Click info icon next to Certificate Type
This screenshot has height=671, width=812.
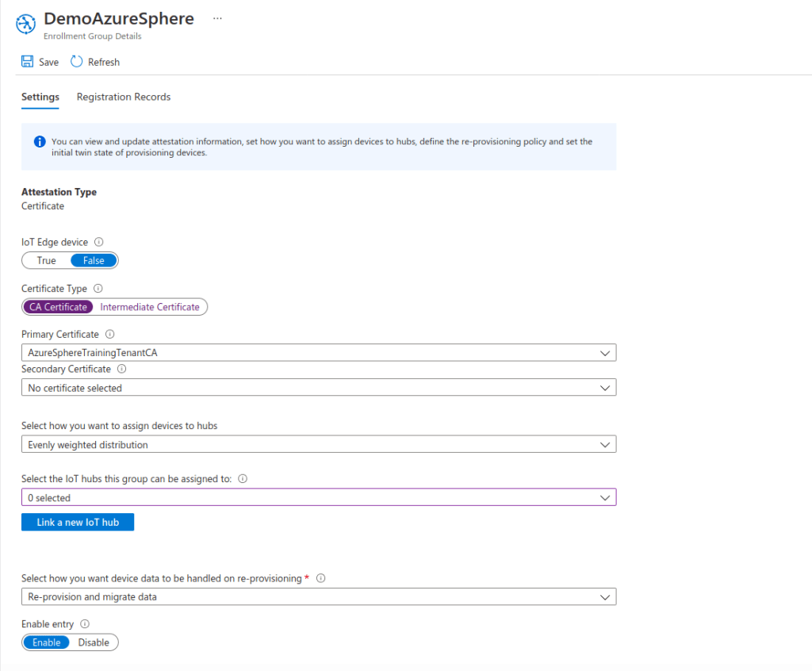tap(98, 289)
